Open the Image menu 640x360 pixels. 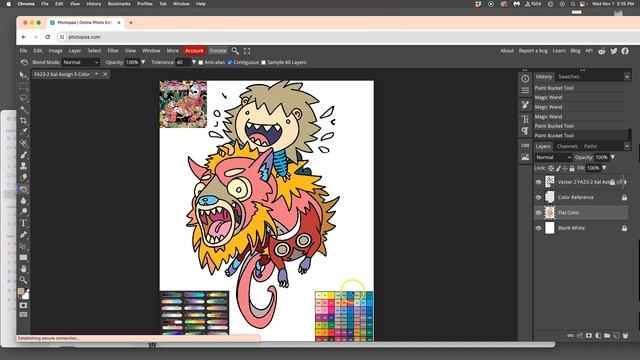click(x=56, y=51)
